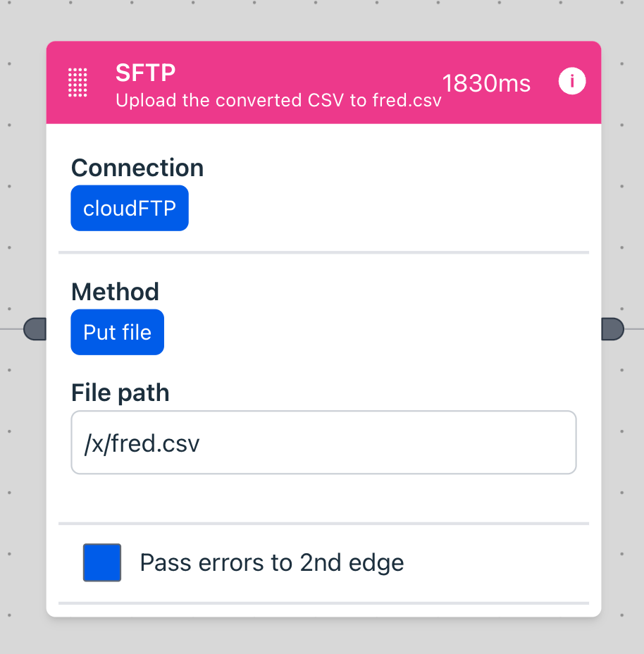This screenshot has width=644, height=654.
Task: Click the "Pass errors to 2nd edge" label
Action: click(x=272, y=563)
